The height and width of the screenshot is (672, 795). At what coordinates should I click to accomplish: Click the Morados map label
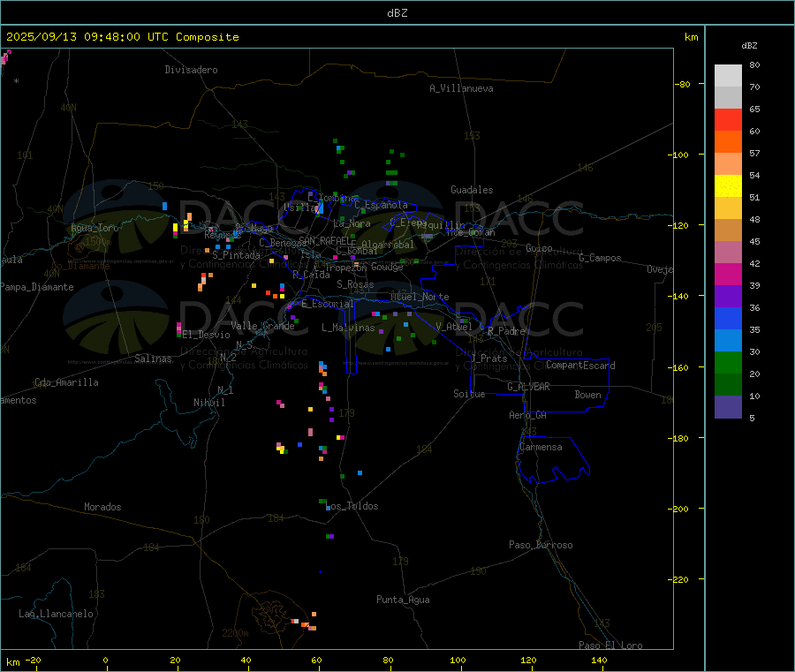coord(102,507)
